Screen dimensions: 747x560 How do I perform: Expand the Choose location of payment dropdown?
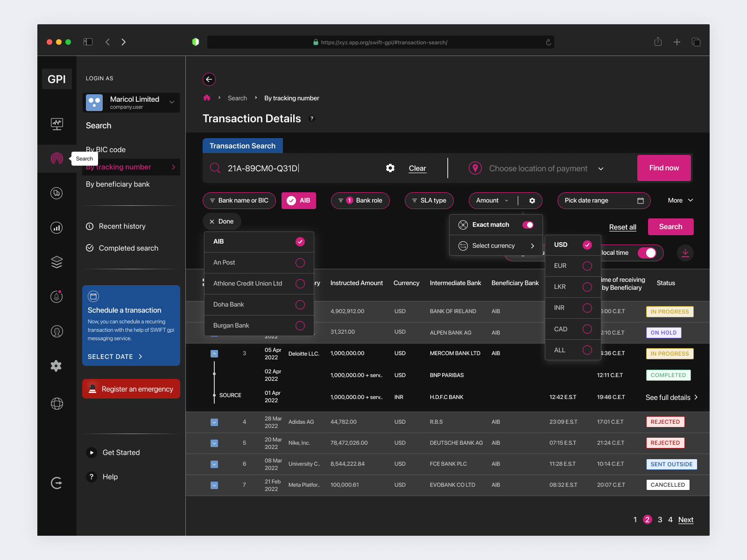click(601, 168)
